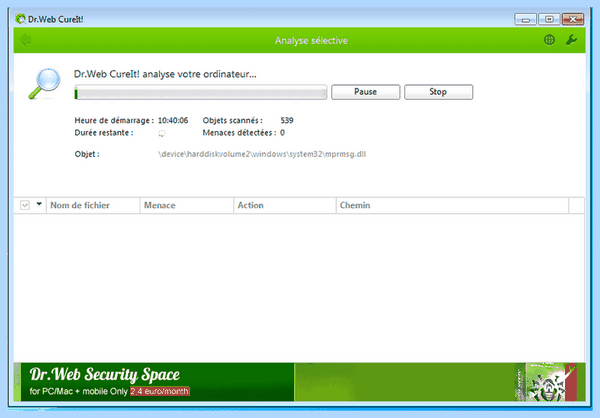Click the green back arrow icon
This screenshot has height=418, width=600.
pyautogui.click(x=25, y=39)
